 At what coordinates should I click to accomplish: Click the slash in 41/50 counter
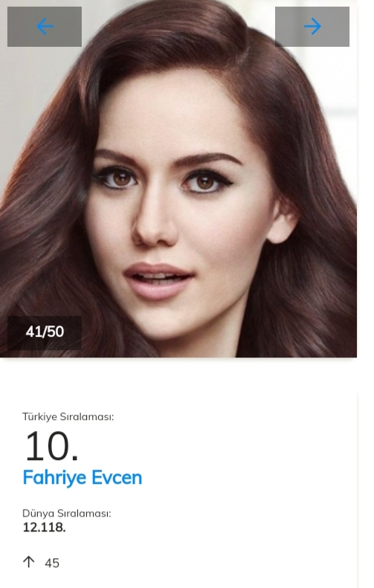(45, 332)
